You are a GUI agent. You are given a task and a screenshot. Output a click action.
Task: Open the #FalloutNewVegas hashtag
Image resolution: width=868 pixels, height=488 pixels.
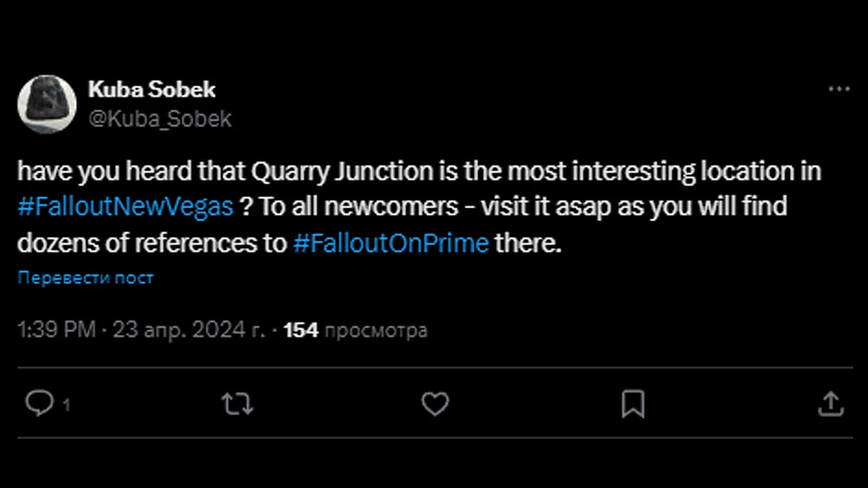tap(124, 207)
